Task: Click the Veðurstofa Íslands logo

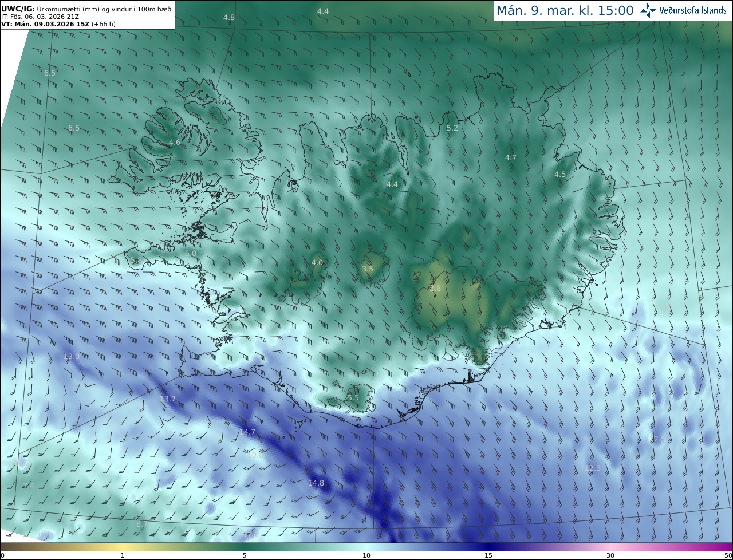Action: [x=683, y=10]
